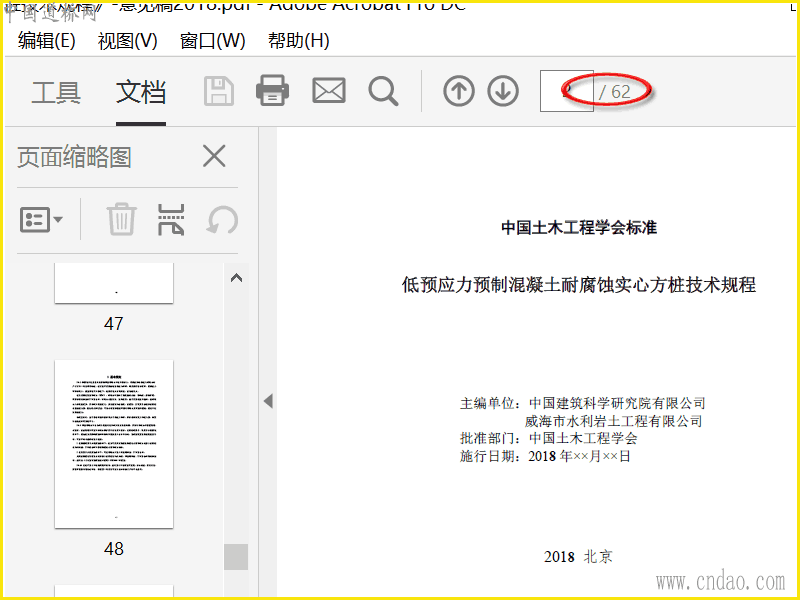This screenshot has height=600, width=800.
Task: Click thumbnail scrollbar up arrow
Action: pos(236,278)
